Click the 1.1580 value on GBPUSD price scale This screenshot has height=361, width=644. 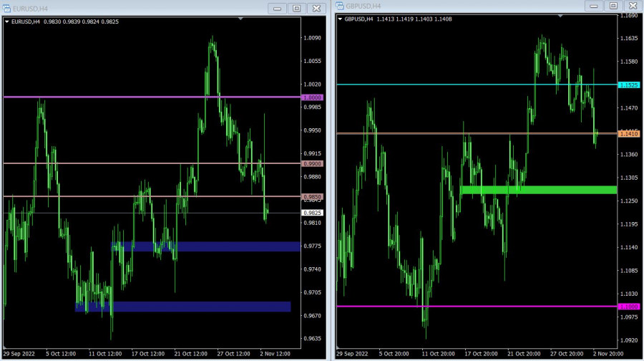629,62
